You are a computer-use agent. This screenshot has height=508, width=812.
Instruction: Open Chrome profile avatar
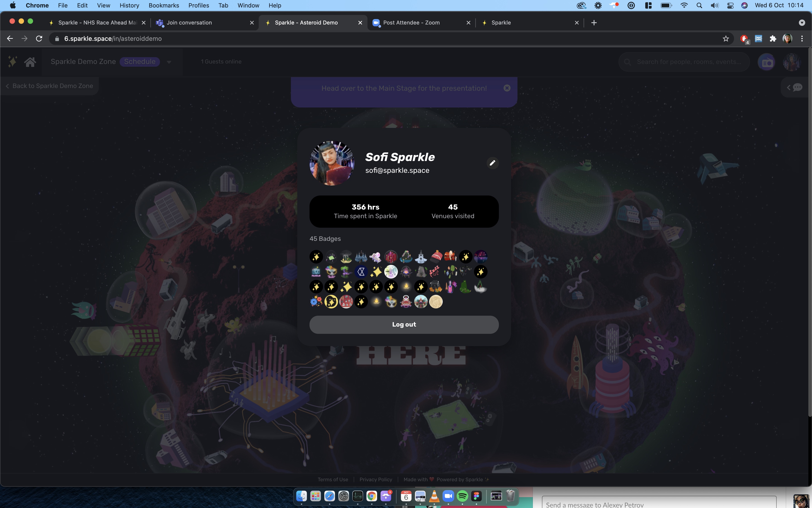click(788, 39)
